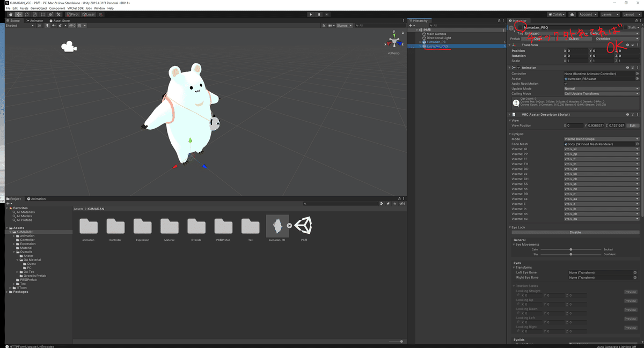
Task: Switch to the Animator tab
Action: [x=34, y=20]
